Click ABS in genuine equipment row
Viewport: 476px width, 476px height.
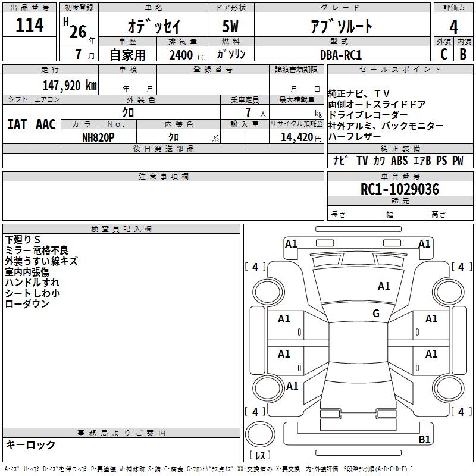[x=399, y=161]
